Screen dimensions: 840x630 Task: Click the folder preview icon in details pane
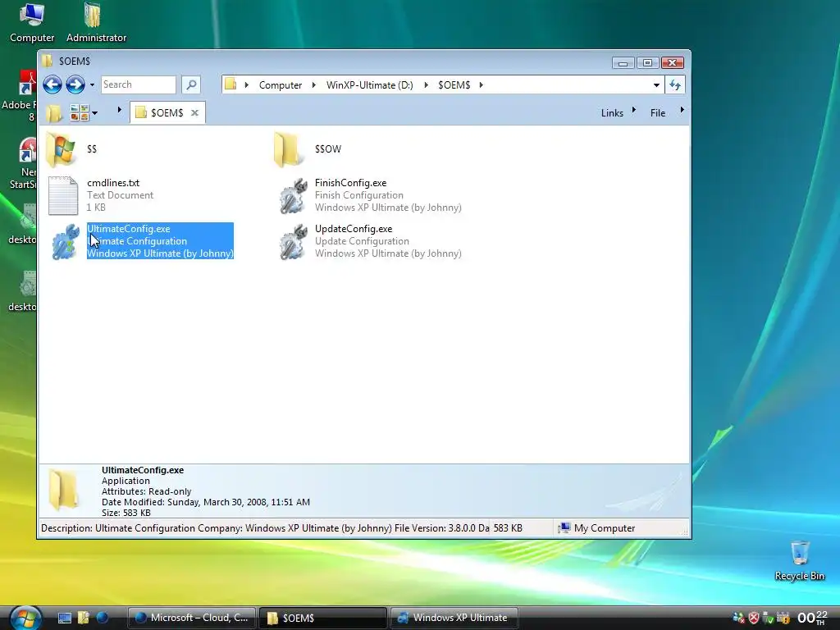[64, 490]
